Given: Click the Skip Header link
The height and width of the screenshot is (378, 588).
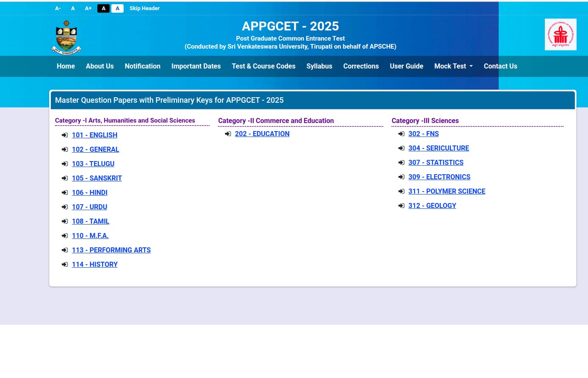Looking at the screenshot, I should (x=144, y=8).
